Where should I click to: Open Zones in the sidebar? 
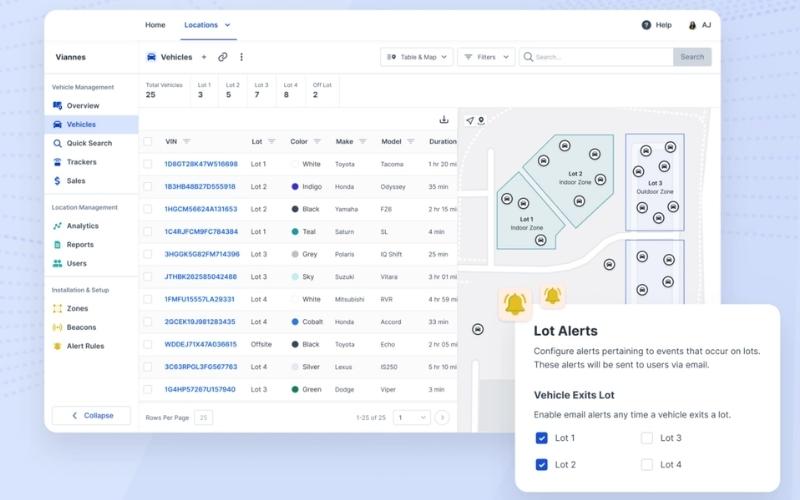point(91,309)
